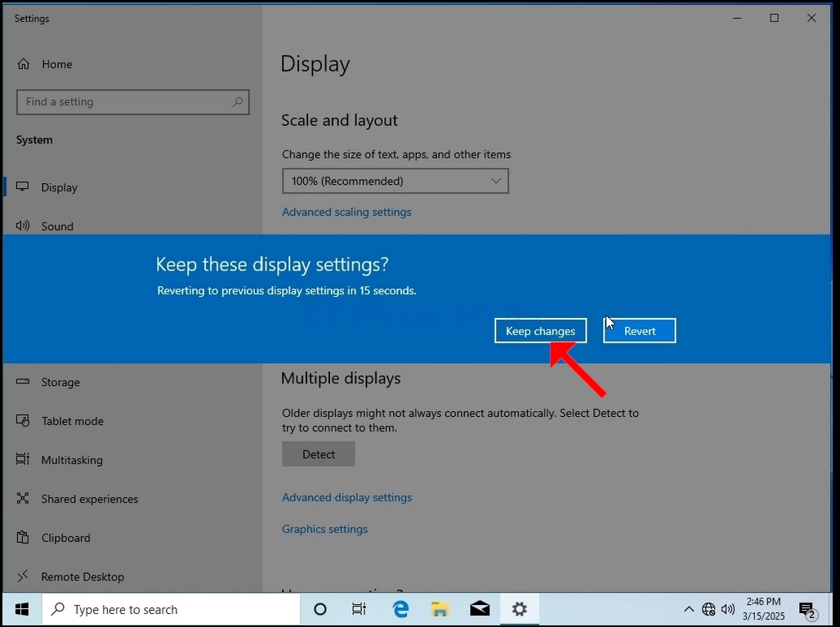Viewport: 840px width, 627px height.
Task: Click the Find a setting search field
Action: (133, 102)
